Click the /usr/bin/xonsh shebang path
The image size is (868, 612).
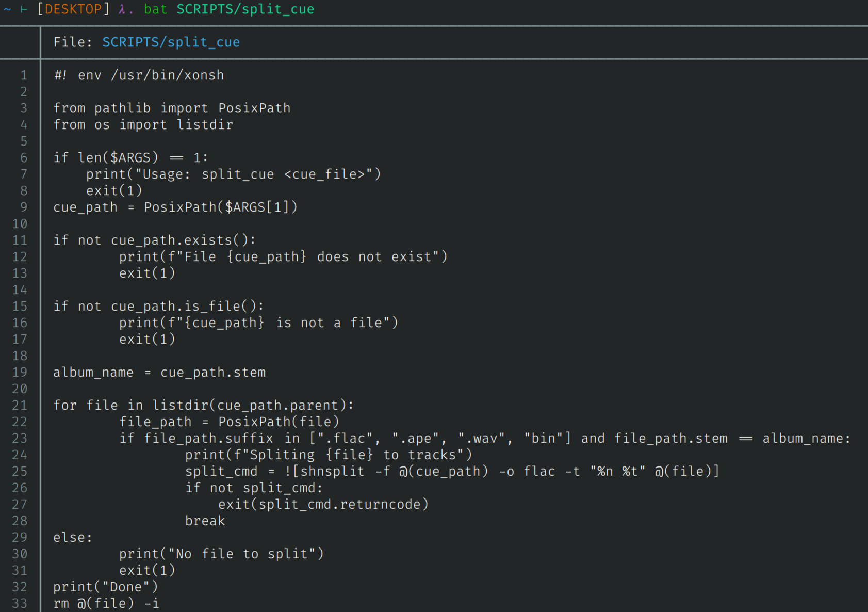[167, 75]
